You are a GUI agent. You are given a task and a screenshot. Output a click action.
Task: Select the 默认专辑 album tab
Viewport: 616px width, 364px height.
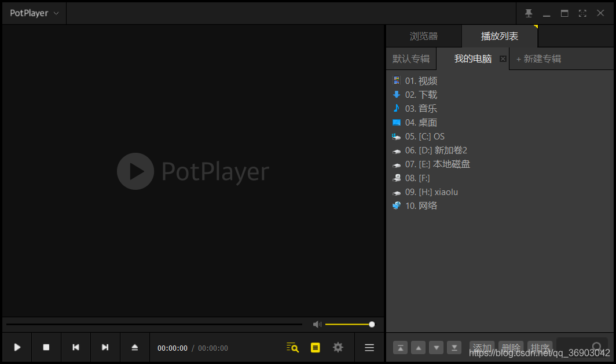(411, 58)
